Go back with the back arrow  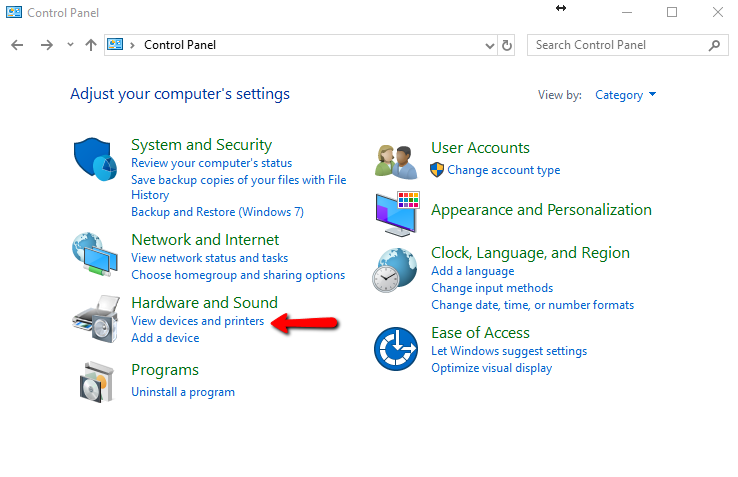click(x=17, y=45)
